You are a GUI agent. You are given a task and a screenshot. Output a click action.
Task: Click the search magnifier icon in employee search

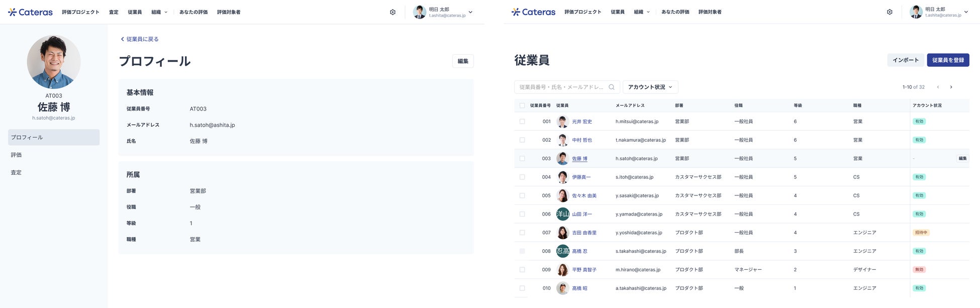(x=612, y=87)
